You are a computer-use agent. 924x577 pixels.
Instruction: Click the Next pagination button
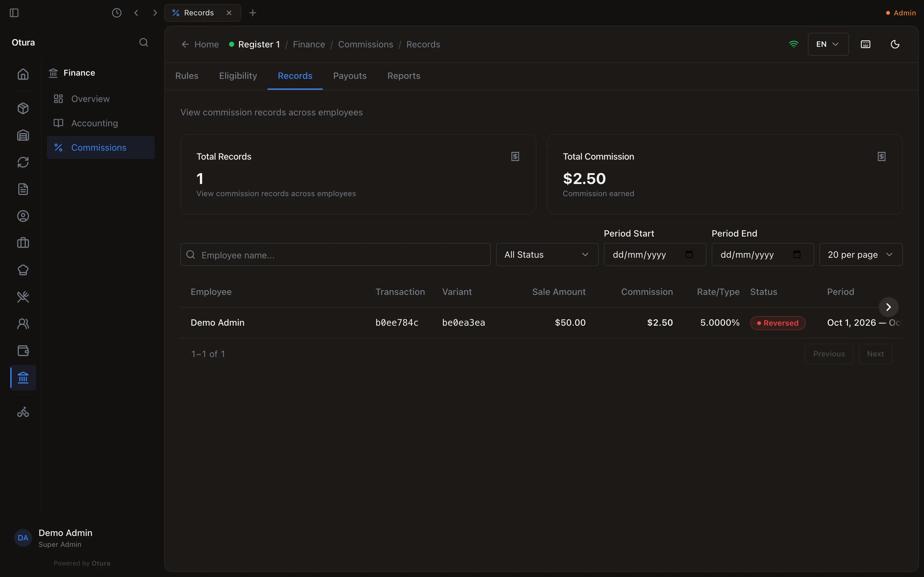pos(875,354)
